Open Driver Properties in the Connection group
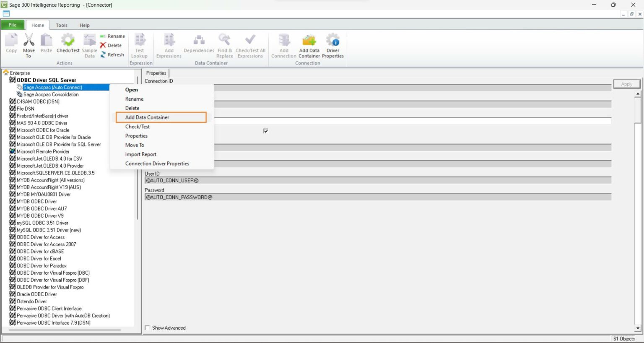The image size is (644, 343). 333,44
